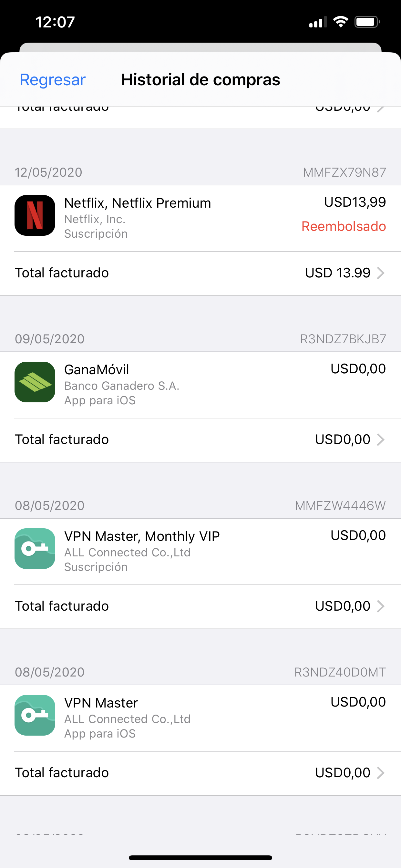Image resolution: width=401 pixels, height=868 pixels.
Task: Go back using Regresar
Action: 53,80
